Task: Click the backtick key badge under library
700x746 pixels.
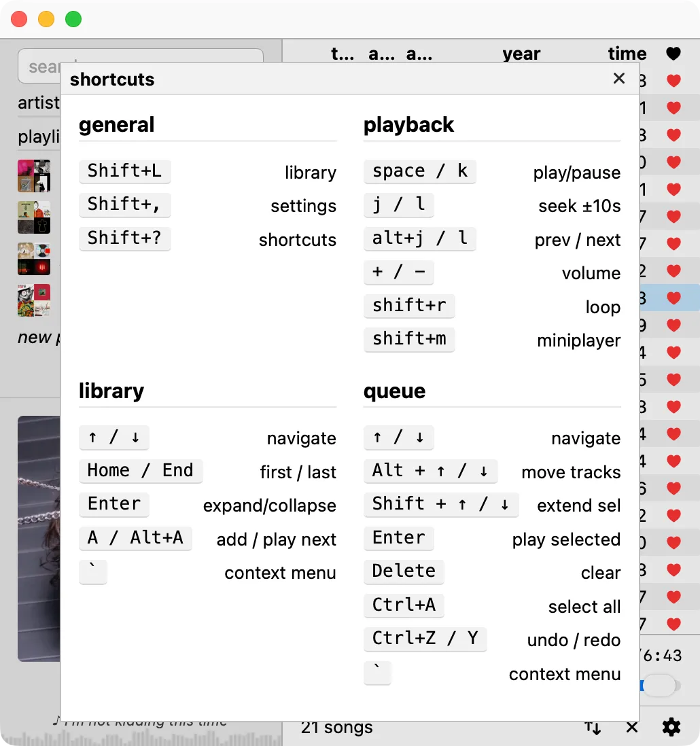Action: (x=93, y=571)
